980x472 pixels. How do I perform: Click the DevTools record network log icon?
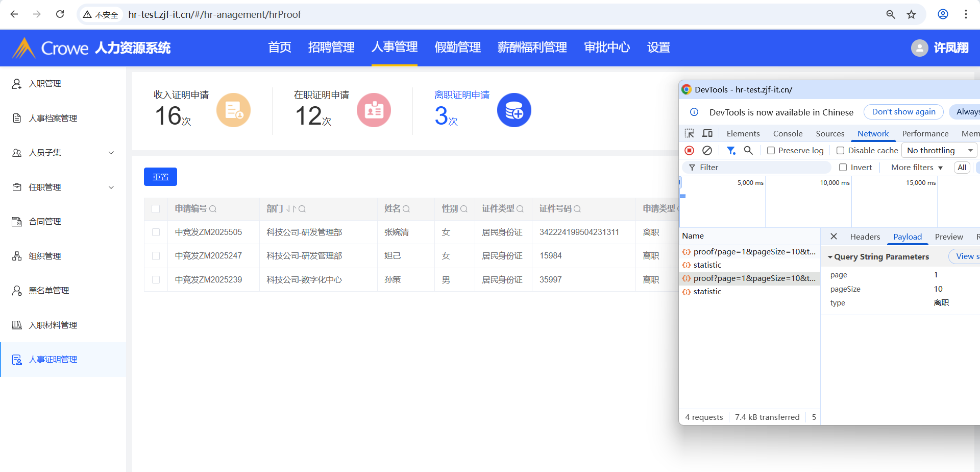[x=689, y=150]
